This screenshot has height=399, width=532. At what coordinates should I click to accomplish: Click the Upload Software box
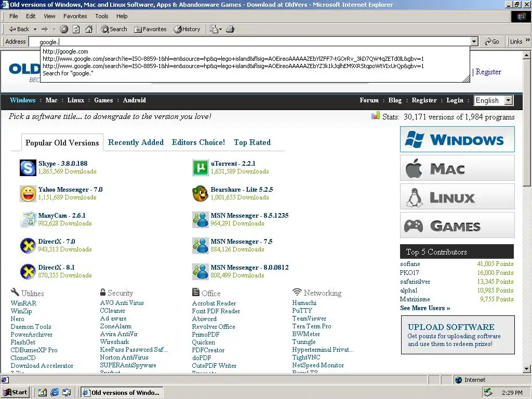[x=458, y=335]
